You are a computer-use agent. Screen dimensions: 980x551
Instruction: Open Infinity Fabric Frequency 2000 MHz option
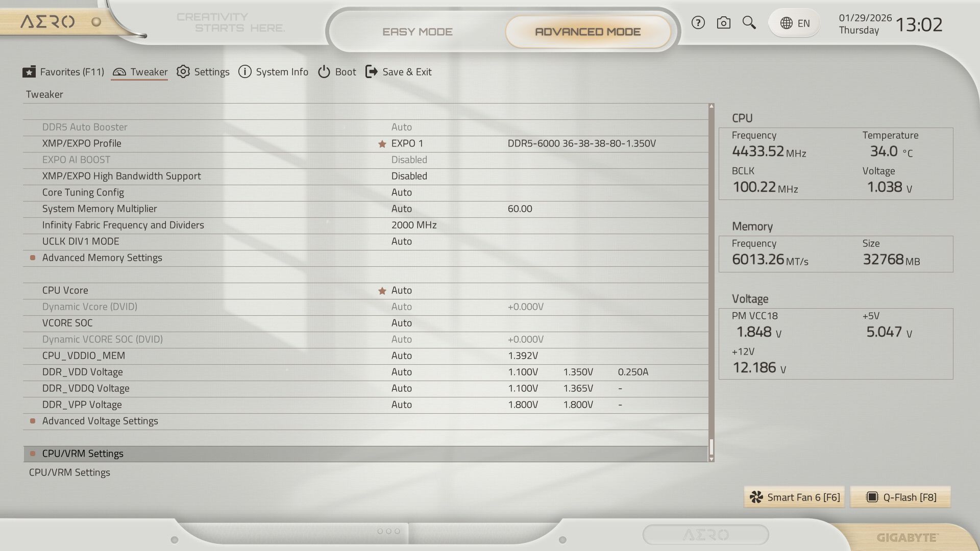tap(413, 225)
